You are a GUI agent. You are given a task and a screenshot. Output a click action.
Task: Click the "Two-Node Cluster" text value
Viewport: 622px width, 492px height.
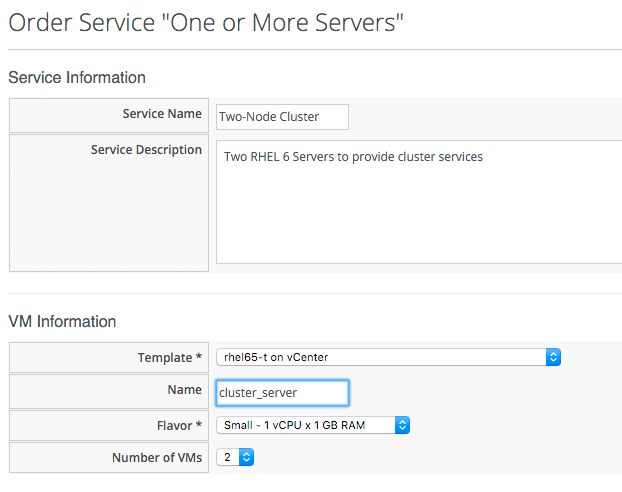pos(269,117)
